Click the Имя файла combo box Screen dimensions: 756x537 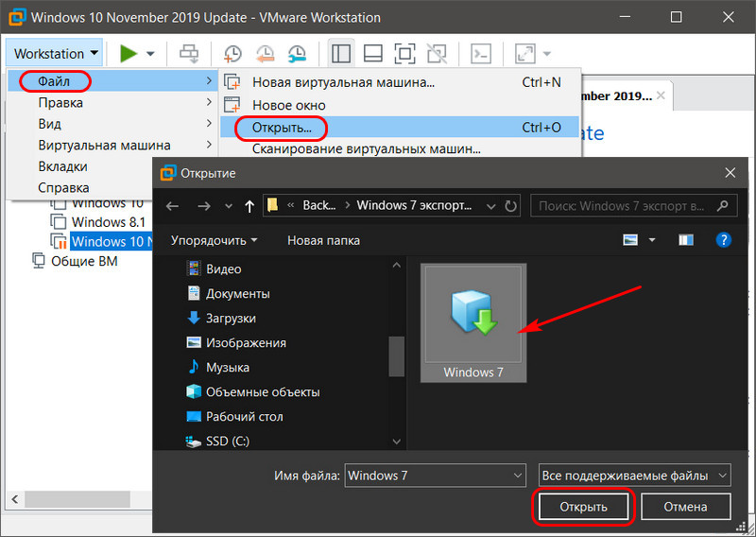(435, 476)
